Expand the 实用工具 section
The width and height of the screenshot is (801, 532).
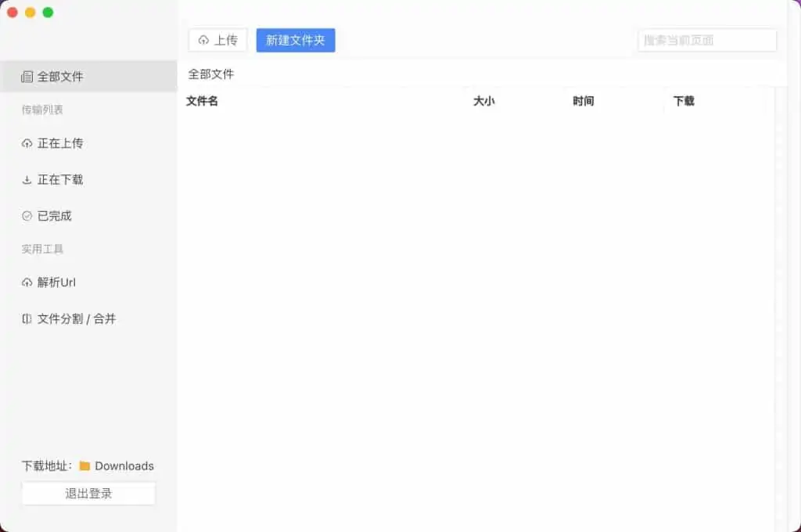point(41,249)
